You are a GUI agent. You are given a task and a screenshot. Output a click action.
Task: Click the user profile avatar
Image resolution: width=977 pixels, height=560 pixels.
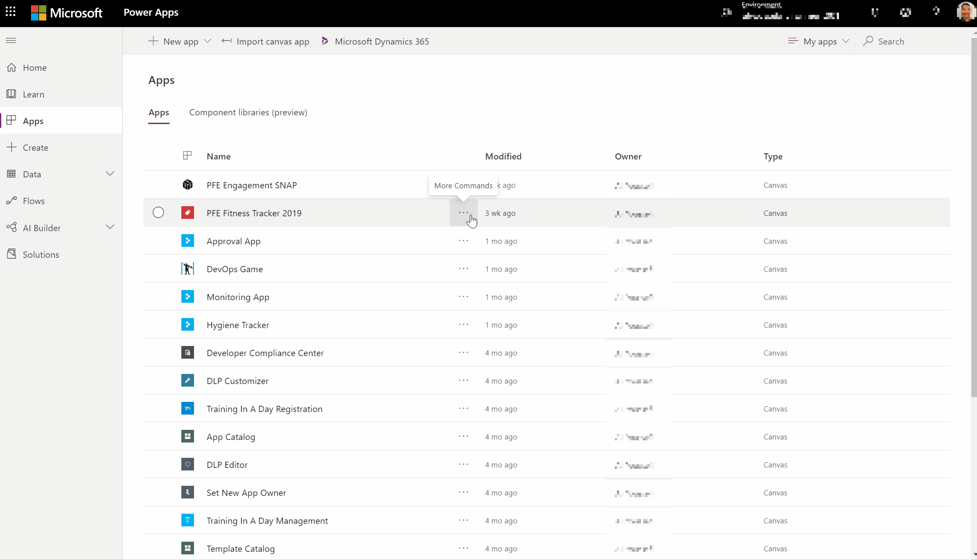click(965, 12)
